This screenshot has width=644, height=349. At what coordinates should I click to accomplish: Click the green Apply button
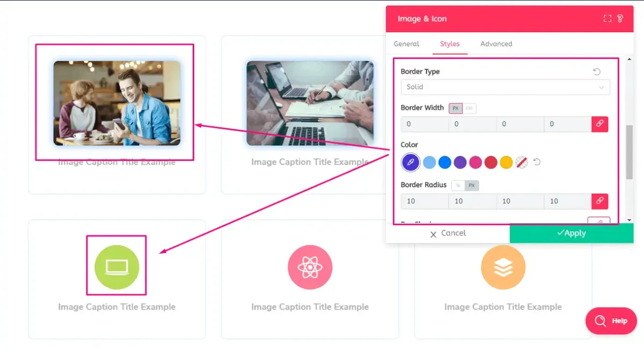point(572,233)
